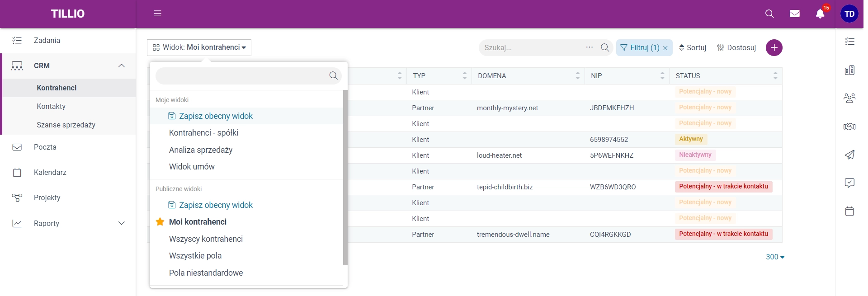Click the tepid-childbirth.biz domain cell
This screenshot has width=868, height=296.
[505, 187]
